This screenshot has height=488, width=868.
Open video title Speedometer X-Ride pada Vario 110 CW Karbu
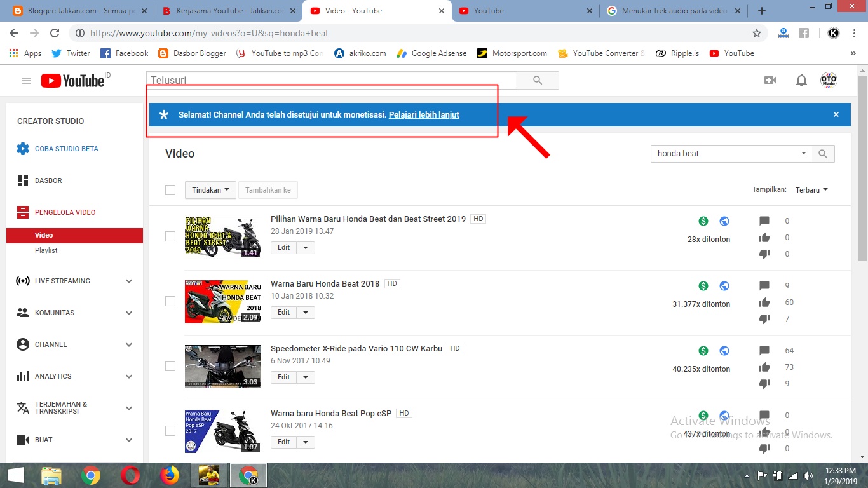(356, 348)
